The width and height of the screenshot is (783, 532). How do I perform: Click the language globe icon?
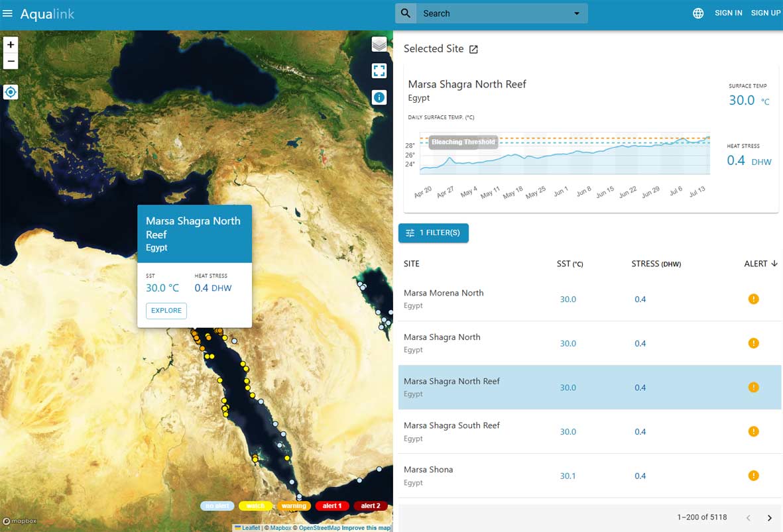point(698,13)
